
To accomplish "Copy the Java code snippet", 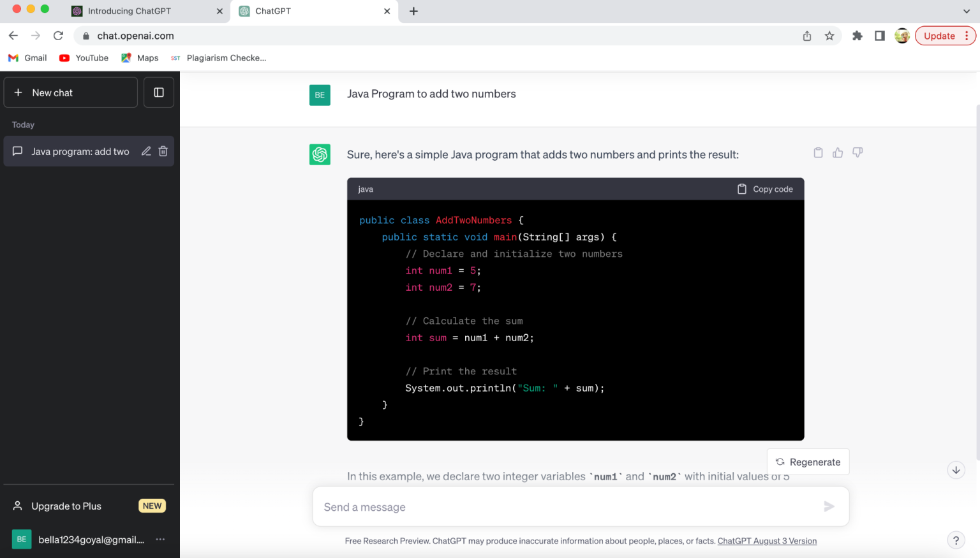I will (x=764, y=189).
